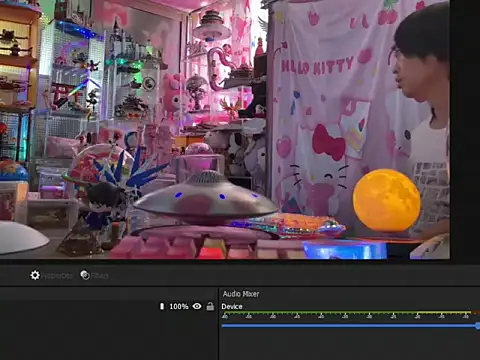This screenshot has height=360, width=480.
Task: Click the 100% value in the source row
Action: 179,306
